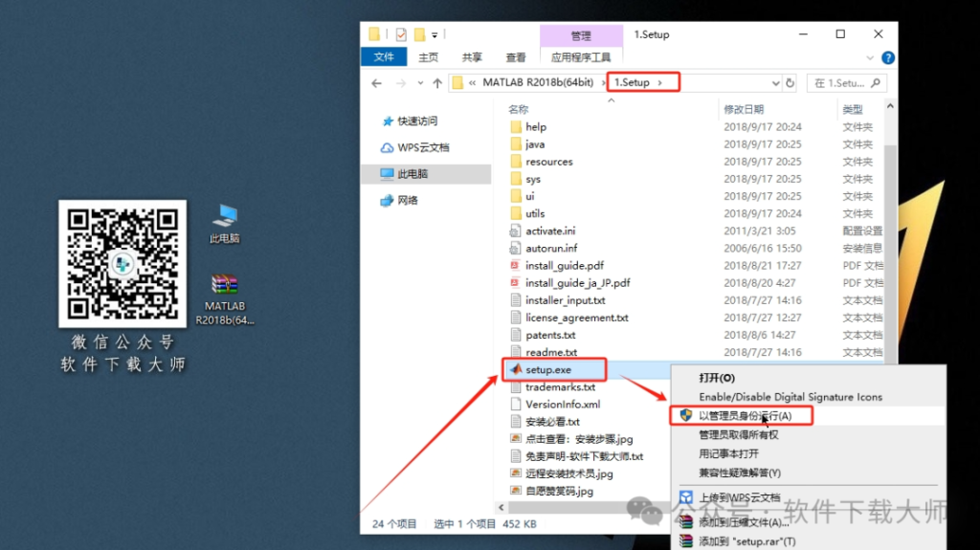Click MATLAB R2018b(64... archive desktop icon
Image resolution: width=980 pixels, height=550 pixels.
coord(225,300)
